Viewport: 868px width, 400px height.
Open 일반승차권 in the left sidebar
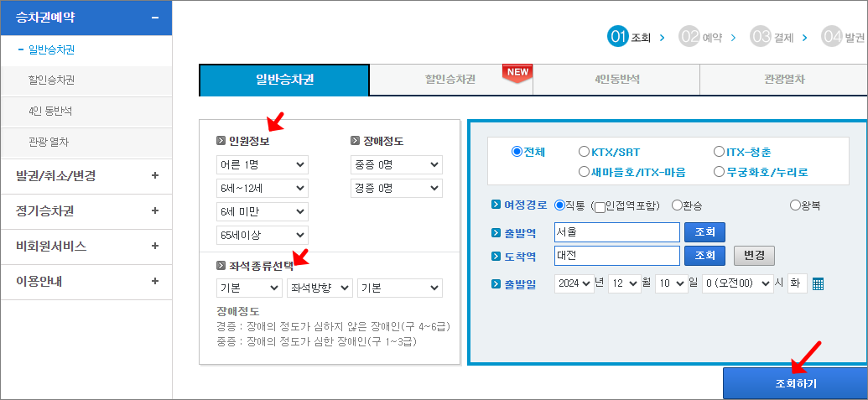tap(51, 50)
